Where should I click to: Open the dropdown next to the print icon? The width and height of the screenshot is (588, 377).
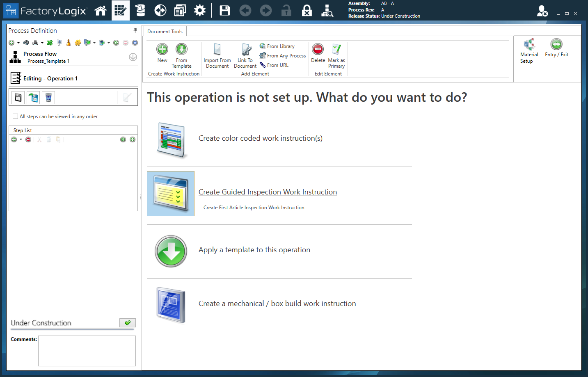tap(42, 42)
